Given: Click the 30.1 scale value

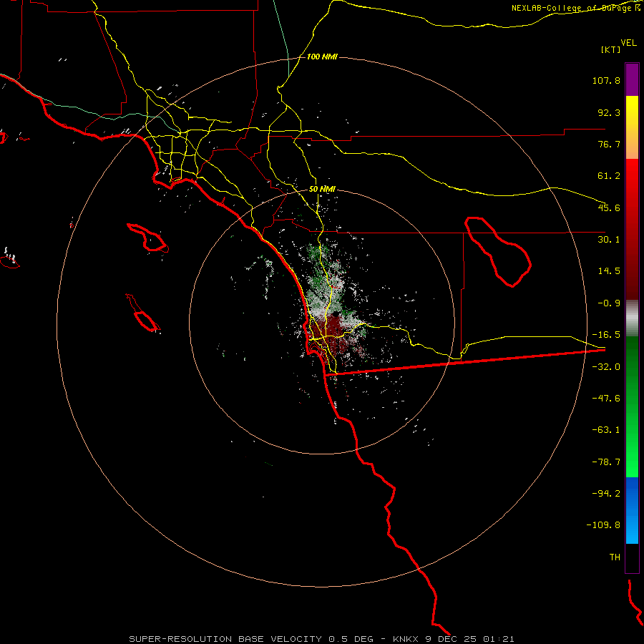Looking at the screenshot, I should (609, 240).
